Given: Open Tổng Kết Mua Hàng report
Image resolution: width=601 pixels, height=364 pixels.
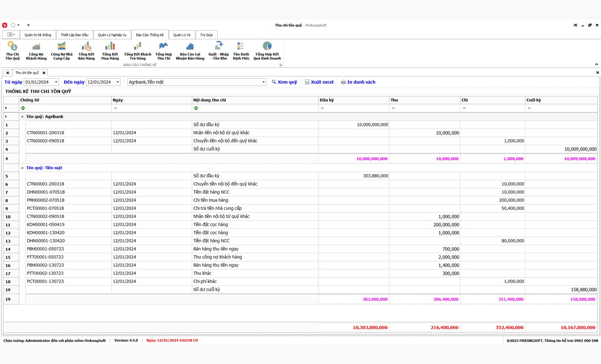Looking at the screenshot, I should (110, 50).
